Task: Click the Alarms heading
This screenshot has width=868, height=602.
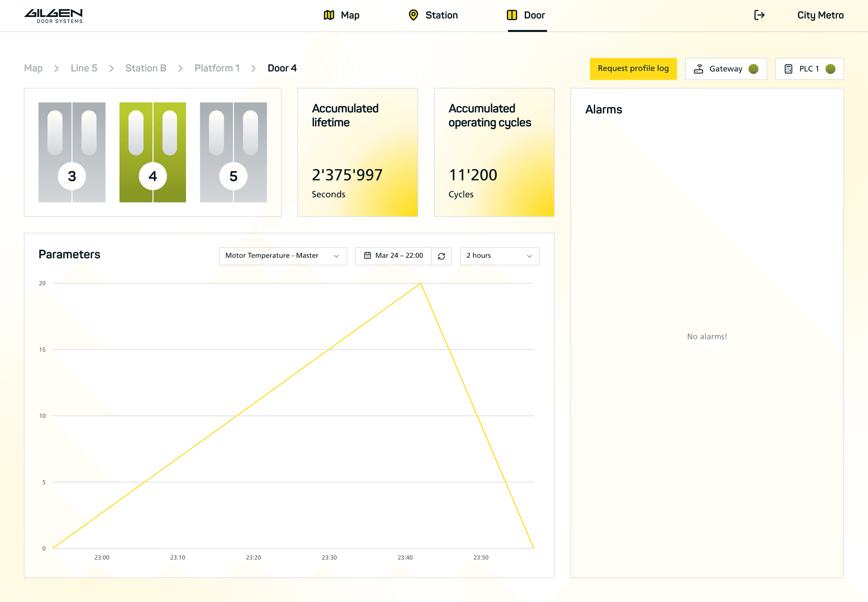Action: point(604,109)
